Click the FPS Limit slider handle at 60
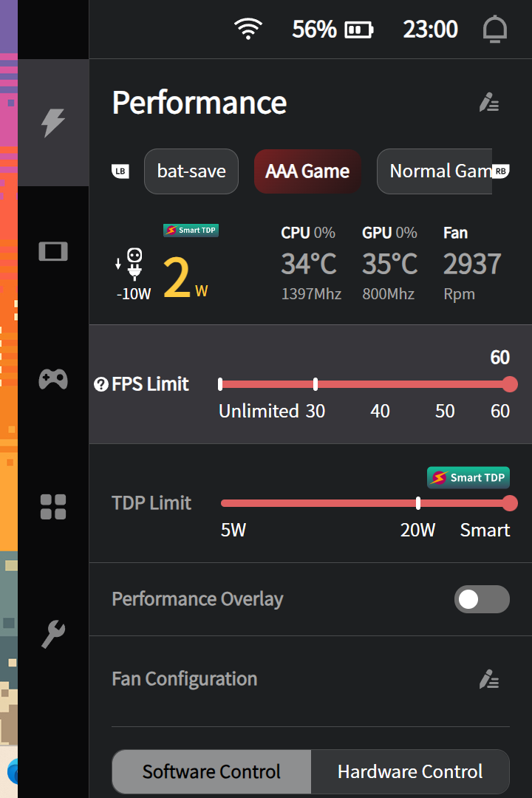Viewport: 532px width, 798px height. (510, 384)
